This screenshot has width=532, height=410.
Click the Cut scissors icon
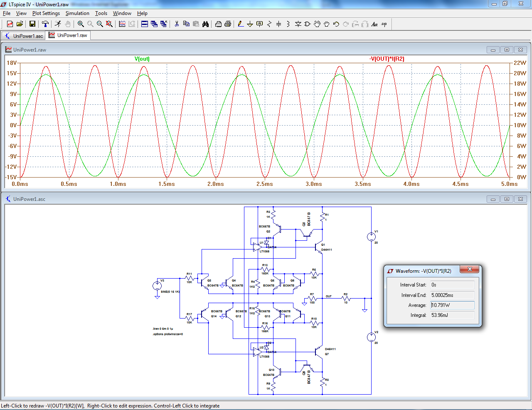[177, 24]
